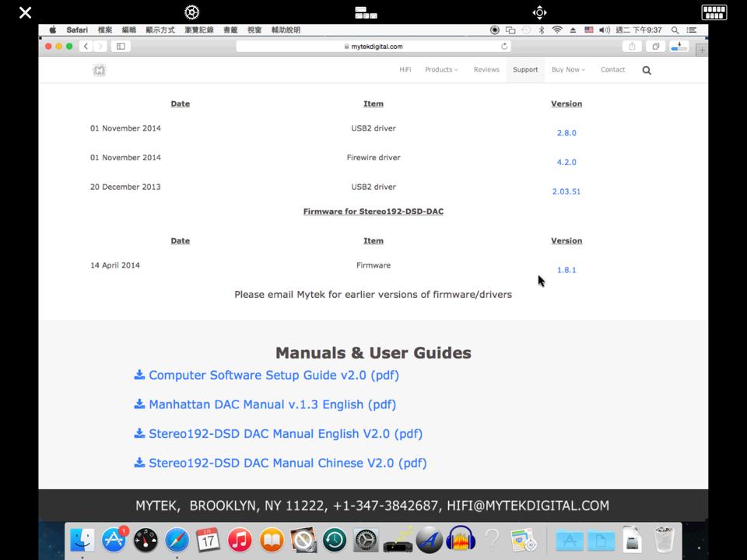
Task: Open the 視窗 menu
Action: tap(254, 30)
